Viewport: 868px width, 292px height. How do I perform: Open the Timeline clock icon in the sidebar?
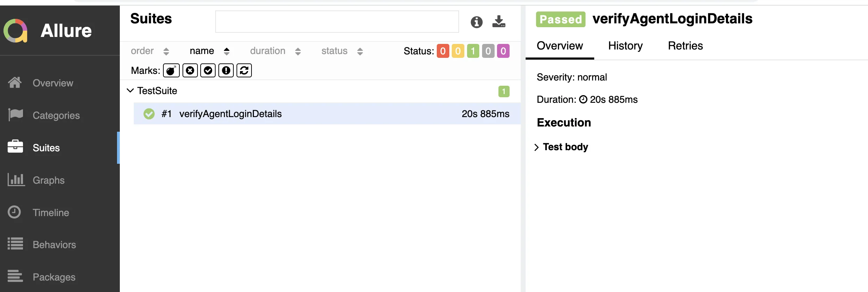click(x=14, y=212)
